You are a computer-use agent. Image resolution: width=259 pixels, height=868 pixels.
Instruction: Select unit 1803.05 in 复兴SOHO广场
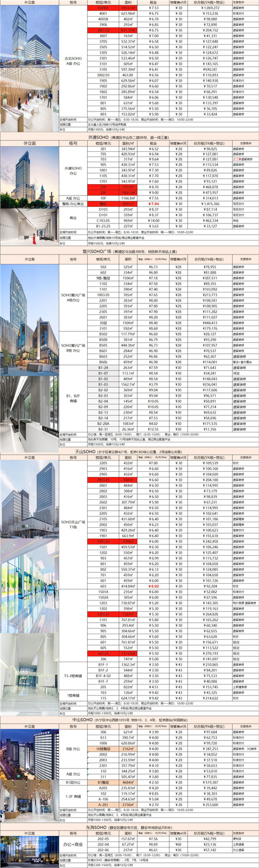(x=103, y=295)
